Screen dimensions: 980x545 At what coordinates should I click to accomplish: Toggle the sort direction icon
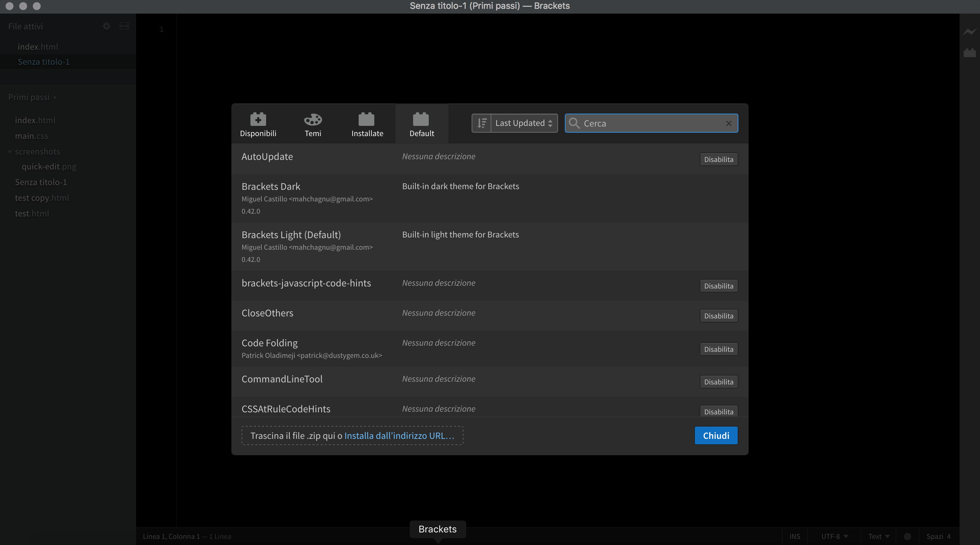tap(481, 123)
